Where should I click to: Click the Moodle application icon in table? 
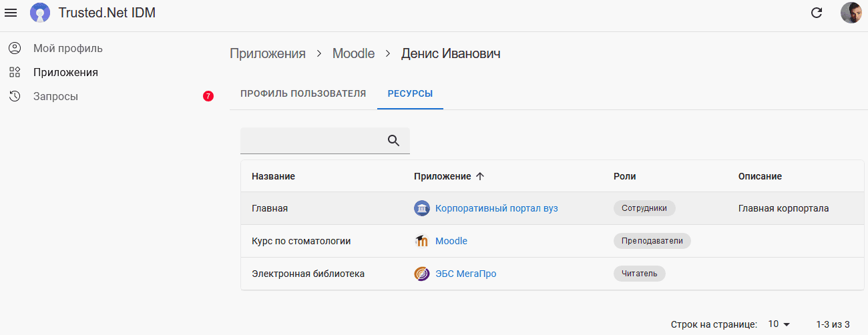(421, 241)
